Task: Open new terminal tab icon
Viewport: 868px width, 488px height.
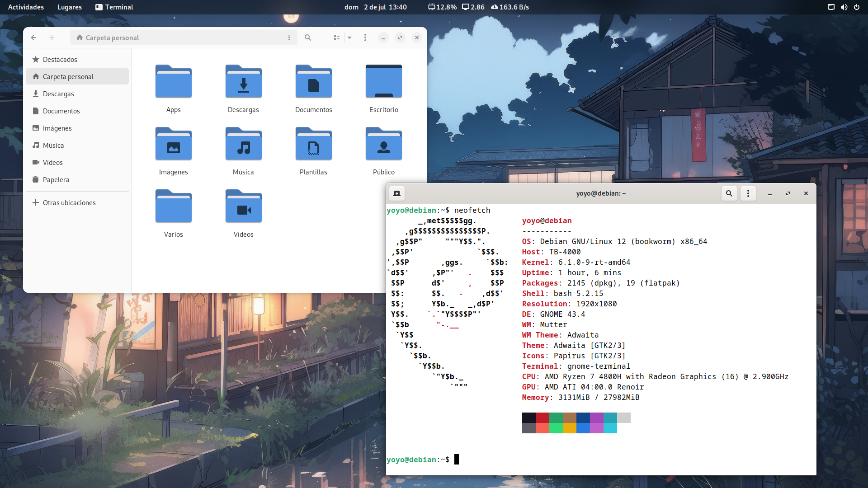Action: [x=397, y=193]
